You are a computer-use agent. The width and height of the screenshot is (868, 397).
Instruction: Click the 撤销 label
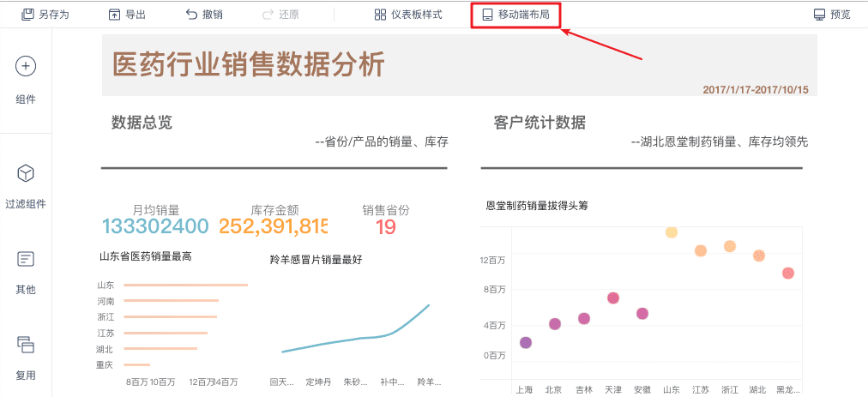[x=213, y=15]
